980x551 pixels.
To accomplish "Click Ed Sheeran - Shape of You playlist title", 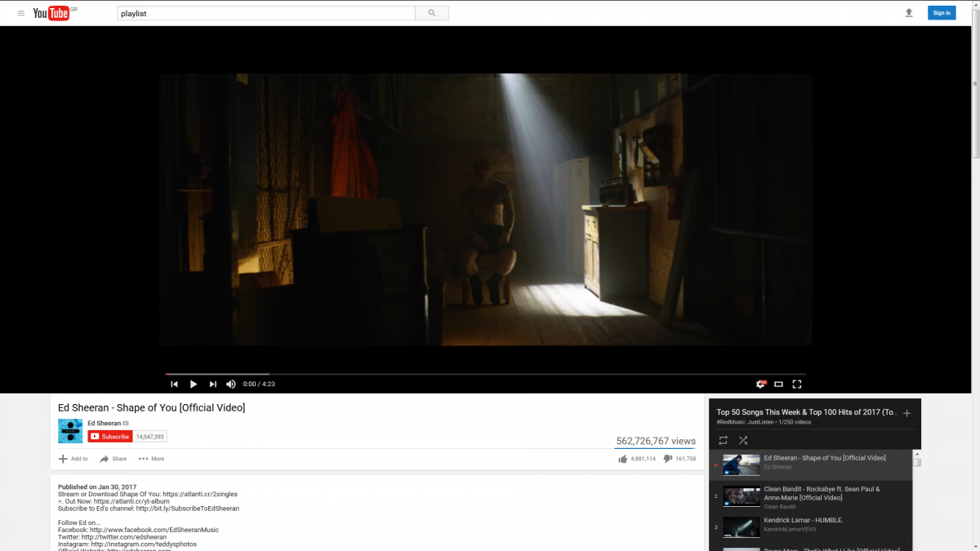I will click(825, 458).
